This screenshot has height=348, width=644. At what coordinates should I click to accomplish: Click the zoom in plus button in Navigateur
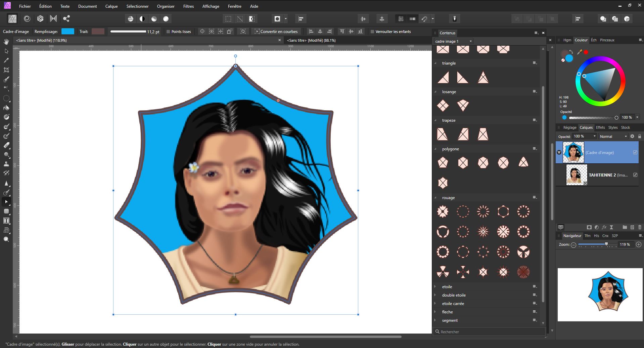pyautogui.click(x=638, y=245)
